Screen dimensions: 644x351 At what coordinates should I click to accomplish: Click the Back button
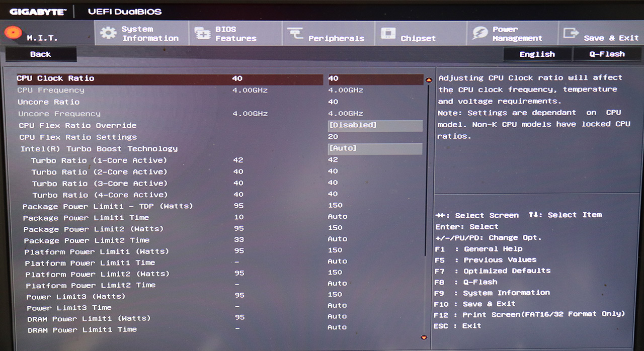41,54
